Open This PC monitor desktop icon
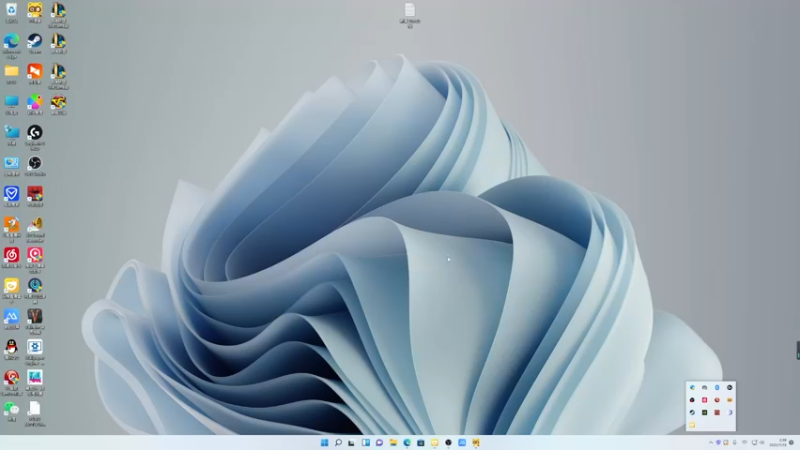The width and height of the screenshot is (800, 450). [x=11, y=104]
